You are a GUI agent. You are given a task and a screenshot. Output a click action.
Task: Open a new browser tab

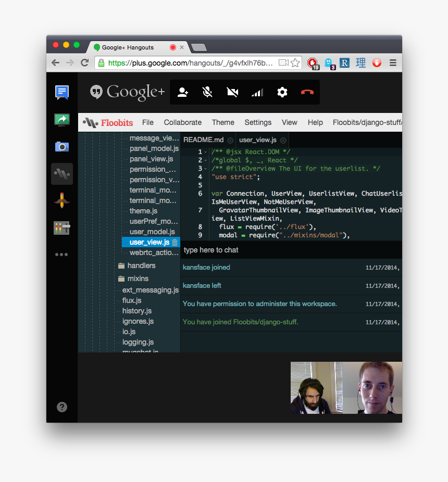(199, 47)
